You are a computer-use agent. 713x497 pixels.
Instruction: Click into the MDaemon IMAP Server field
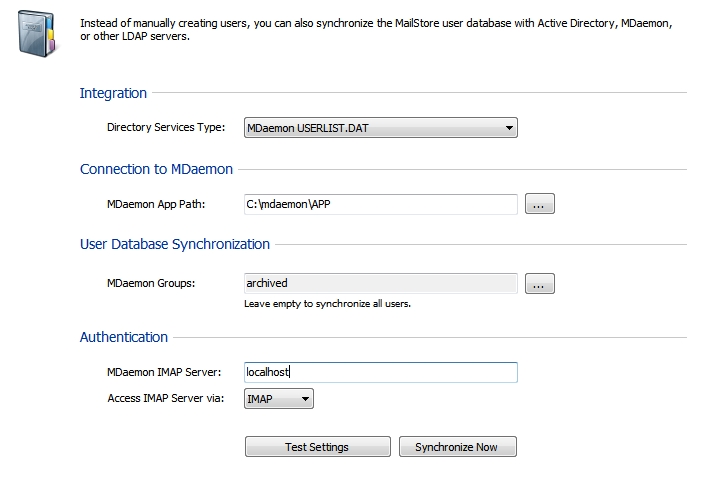coord(381,372)
